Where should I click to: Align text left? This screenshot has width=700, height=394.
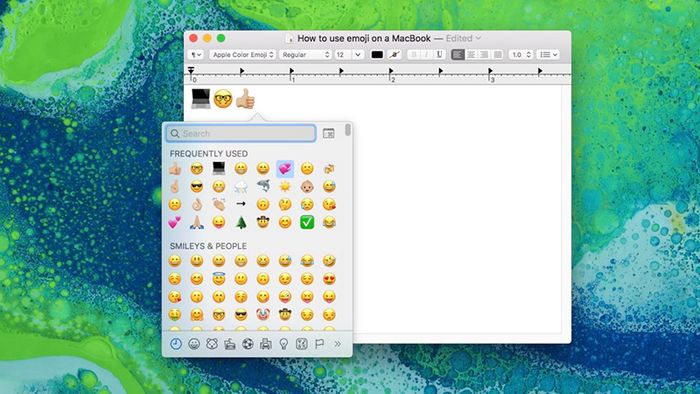(458, 54)
